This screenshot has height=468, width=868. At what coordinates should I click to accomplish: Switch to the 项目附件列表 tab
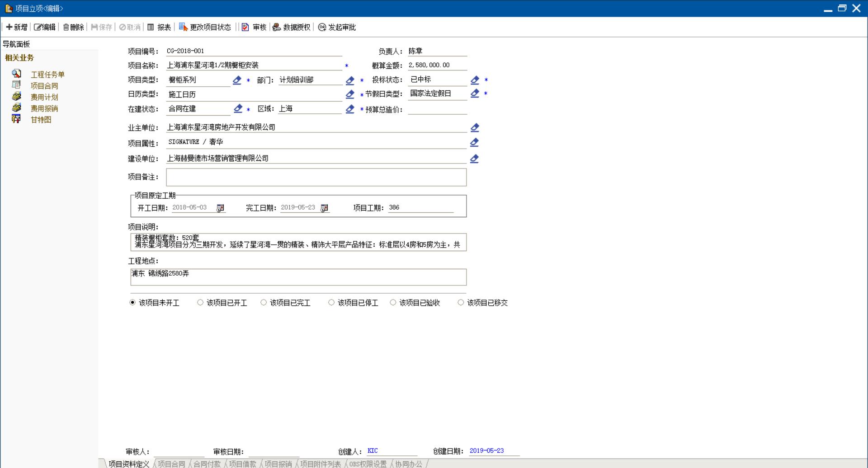click(x=321, y=464)
